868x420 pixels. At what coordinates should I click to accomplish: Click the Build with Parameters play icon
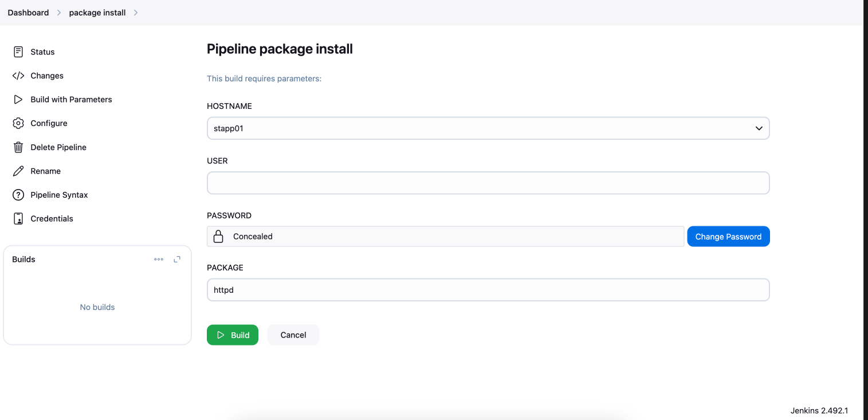[x=18, y=99]
